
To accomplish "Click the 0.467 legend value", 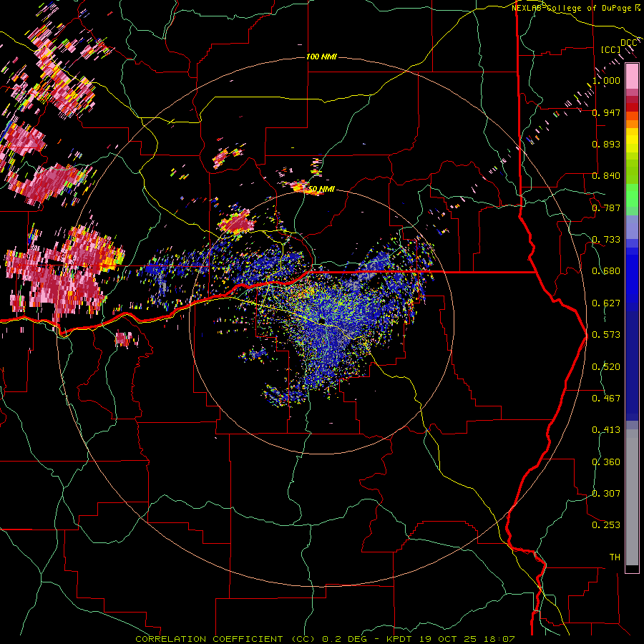I will coord(606,399).
